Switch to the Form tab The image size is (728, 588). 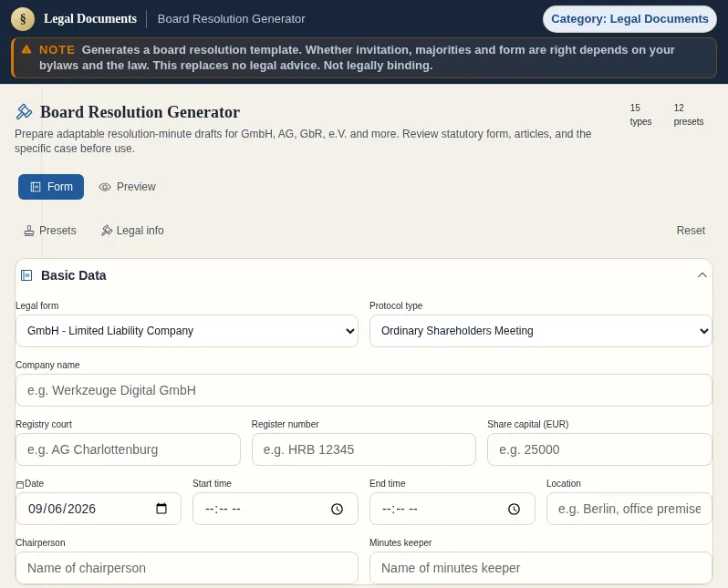pos(51,187)
